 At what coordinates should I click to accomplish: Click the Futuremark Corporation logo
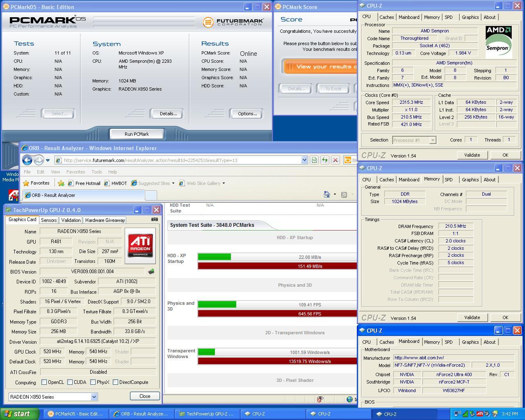tap(233, 22)
